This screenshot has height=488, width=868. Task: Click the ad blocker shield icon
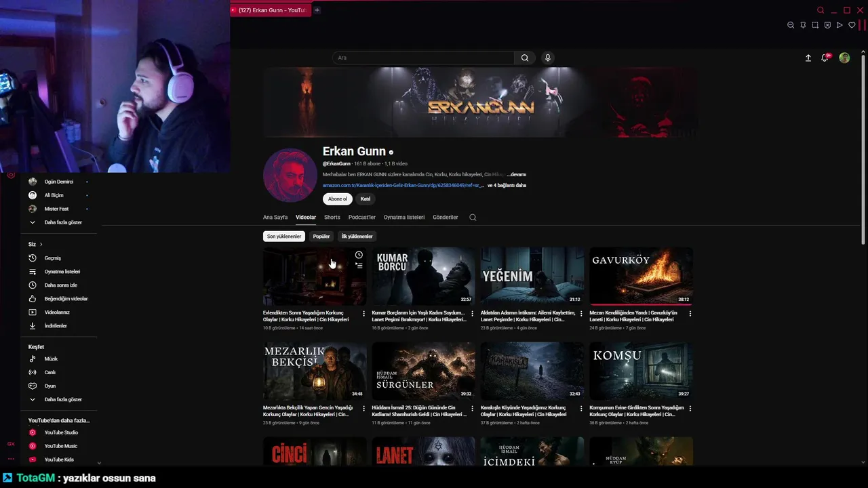[x=827, y=25]
